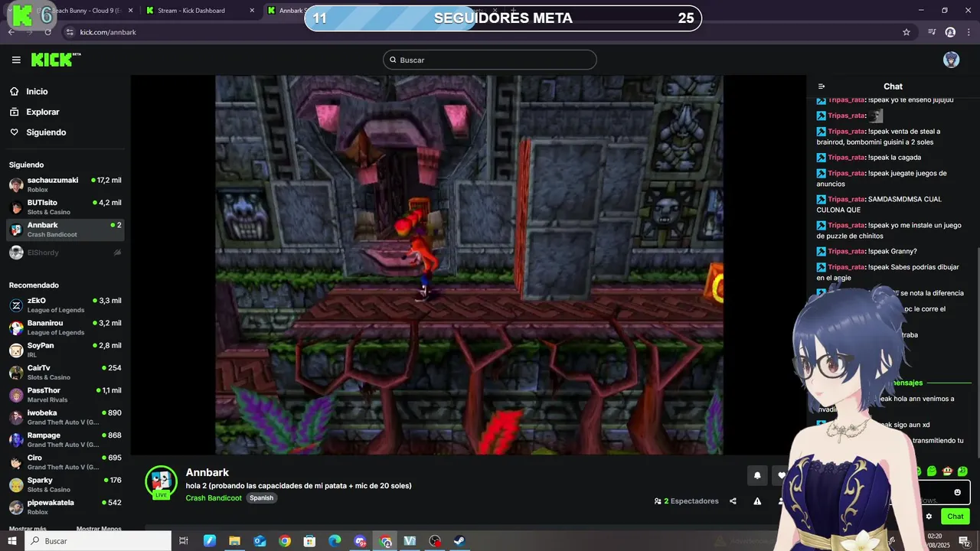Open recommended channel CairTv
Screen dimensions: 980x551
[x=65, y=372]
